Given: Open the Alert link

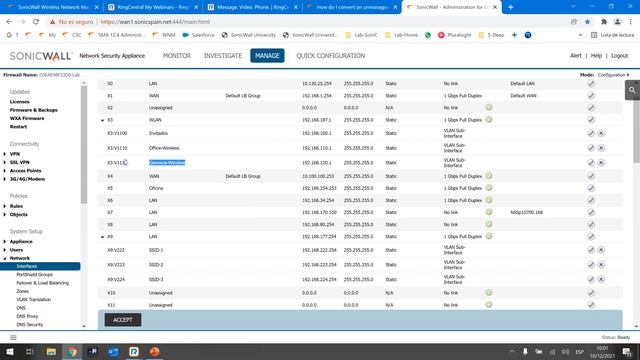Looking at the screenshot, I should pos(576,56).
